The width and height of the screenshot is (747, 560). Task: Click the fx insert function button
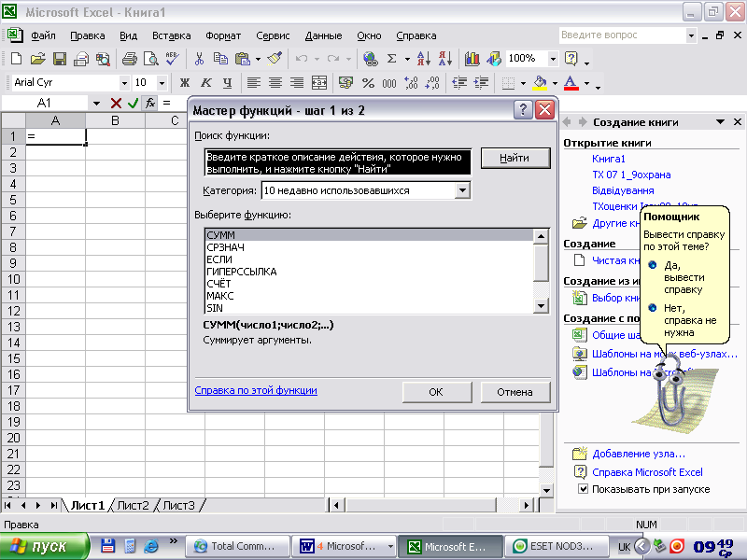(x=150, y=103)
